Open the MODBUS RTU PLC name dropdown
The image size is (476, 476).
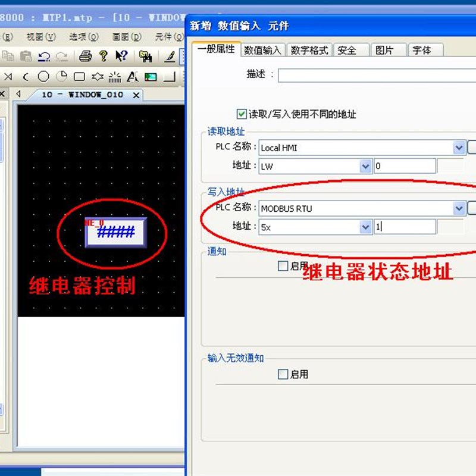click(x=459, y=209)
